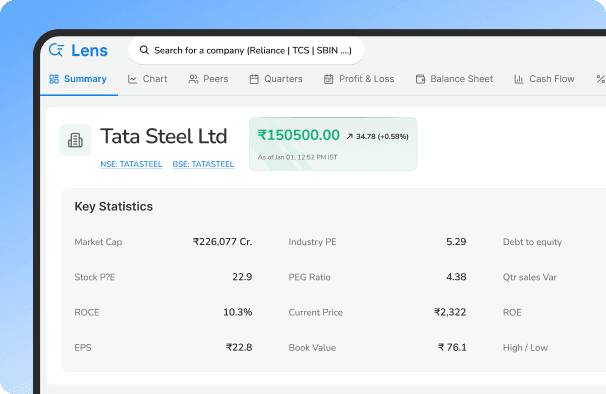The height and width of the screenshot is (394, 606).
Task: Focus the company search field
Action: click(x=246, y=50)
